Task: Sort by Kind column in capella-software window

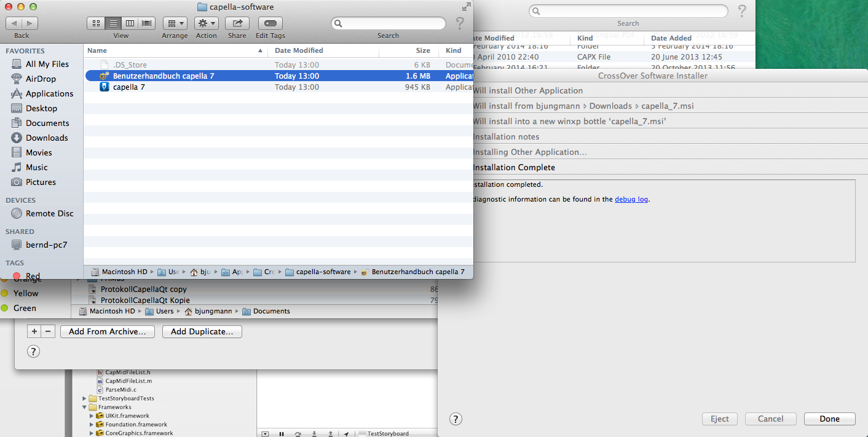Action: click(x=457, y=50)
